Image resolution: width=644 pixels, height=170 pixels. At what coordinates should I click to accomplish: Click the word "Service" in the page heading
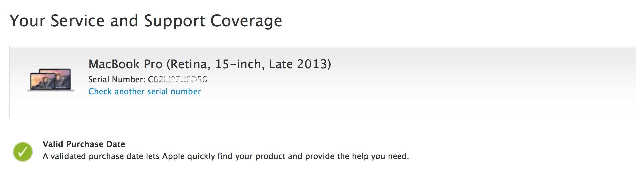78,21
